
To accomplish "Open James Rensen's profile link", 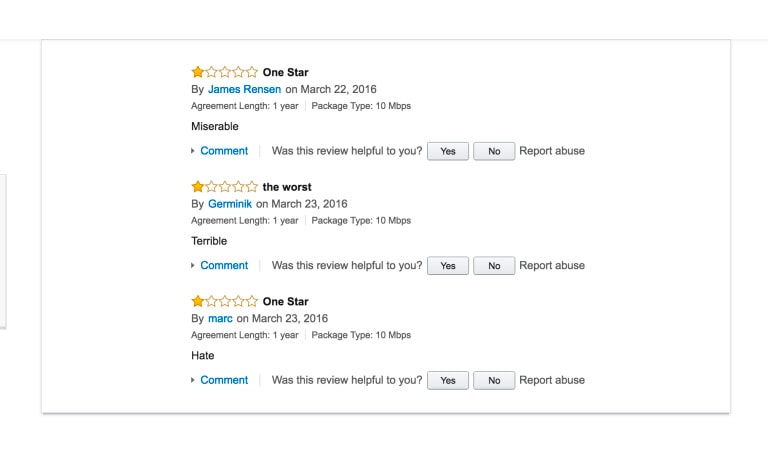I will click(x=244, y=89).
